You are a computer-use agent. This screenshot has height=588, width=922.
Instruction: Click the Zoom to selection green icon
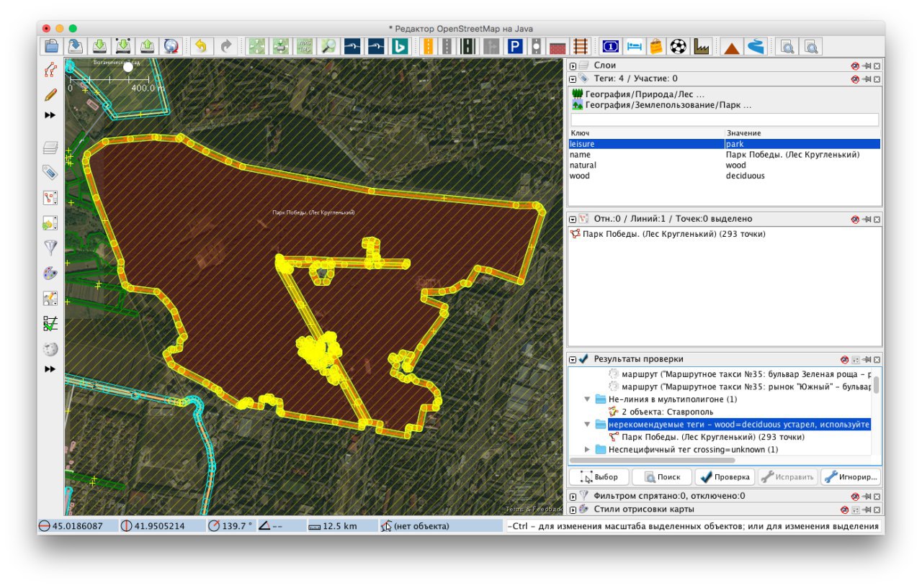256,47
